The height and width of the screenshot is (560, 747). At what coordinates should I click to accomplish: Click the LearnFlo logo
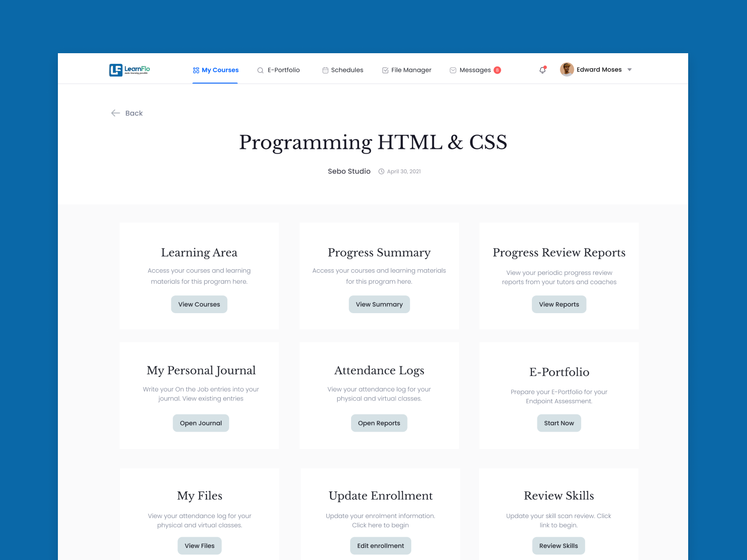point(130,70)
